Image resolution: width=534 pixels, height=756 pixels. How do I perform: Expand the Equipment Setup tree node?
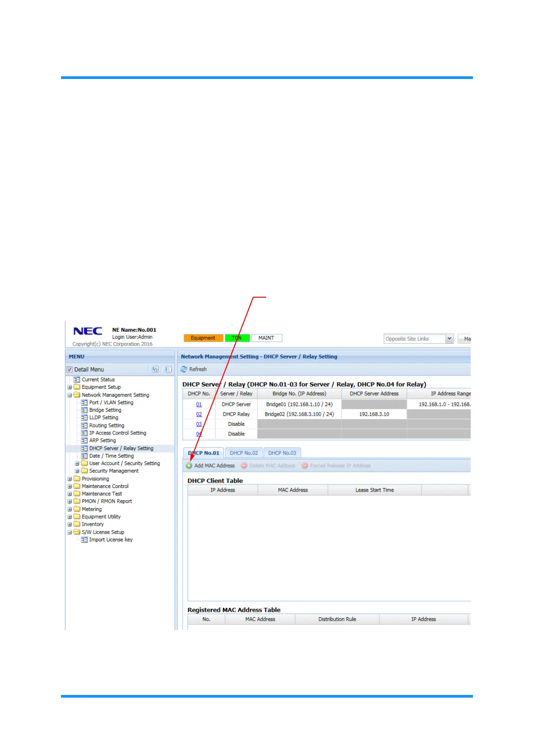70,387
